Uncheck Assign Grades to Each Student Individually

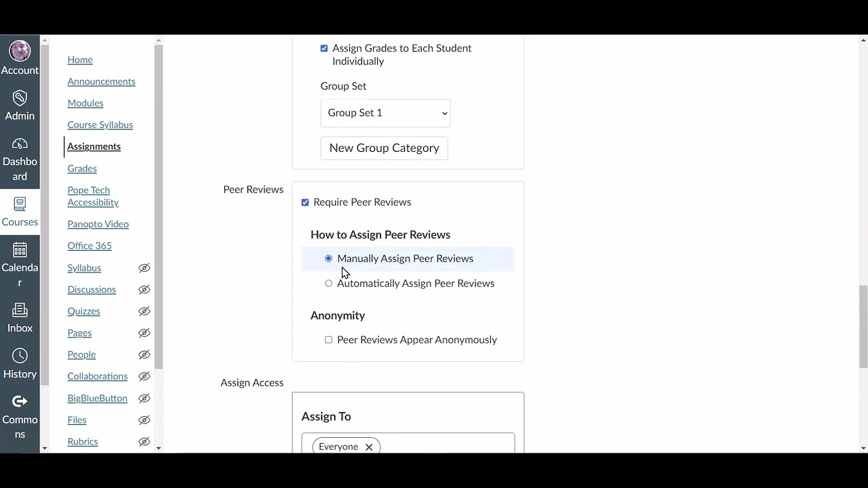pyautogui.click(x=324, y=48)
